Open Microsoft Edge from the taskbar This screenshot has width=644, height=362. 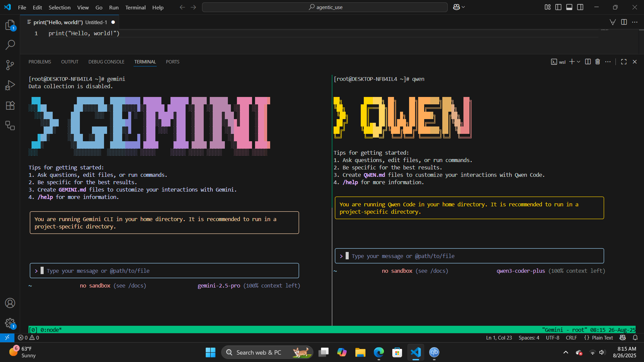[x=379, y=352]
